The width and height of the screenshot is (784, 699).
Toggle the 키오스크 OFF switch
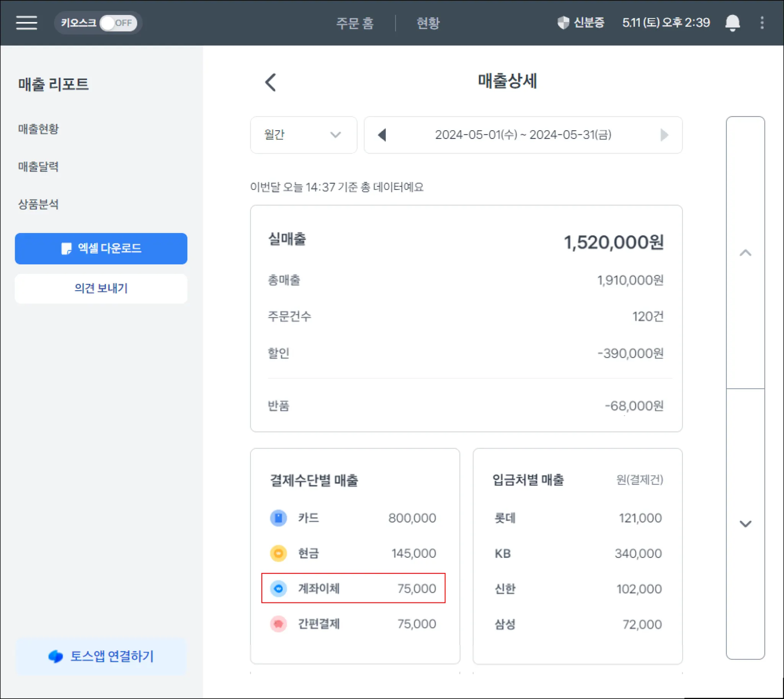coord(118,23)
